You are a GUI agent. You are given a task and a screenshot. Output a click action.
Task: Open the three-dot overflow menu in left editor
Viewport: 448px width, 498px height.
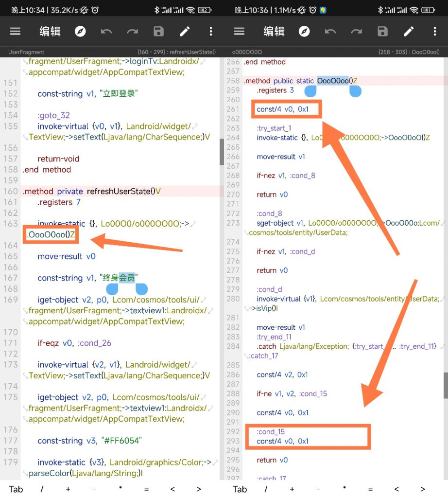[211, 32]
